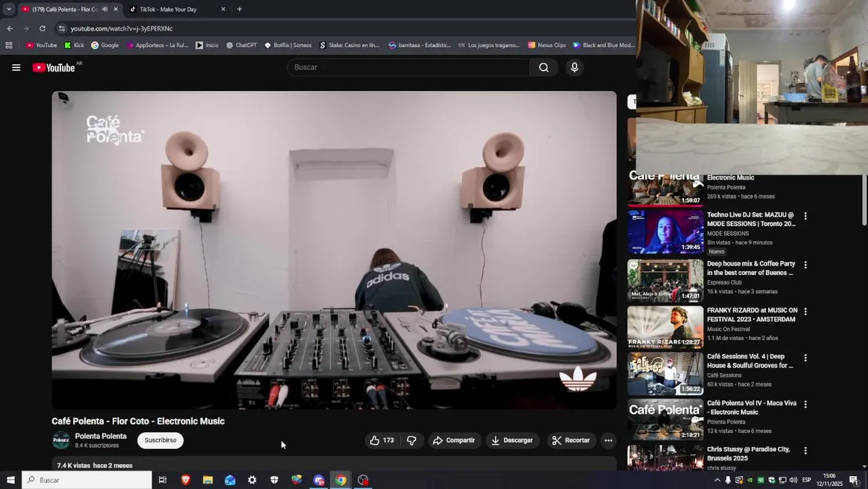Open Café Sessions Vol. 4 video title
The image size is (868, 489).
[750, 361]
